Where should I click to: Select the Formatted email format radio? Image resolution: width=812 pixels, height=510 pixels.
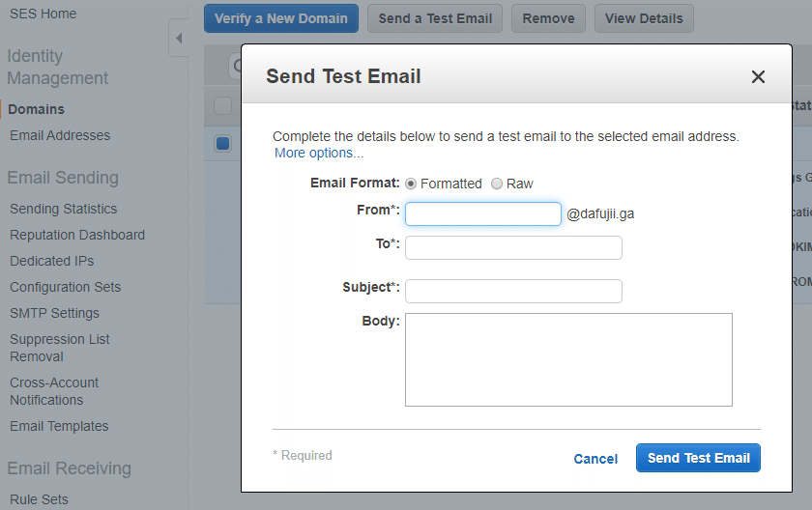click(x=411, y=184)
